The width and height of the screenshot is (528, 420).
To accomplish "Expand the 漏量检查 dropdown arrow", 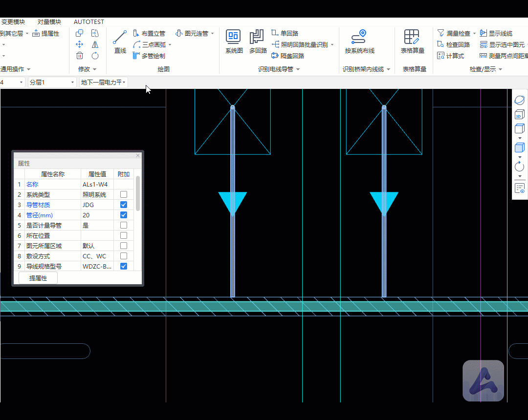I will point(474,34).
